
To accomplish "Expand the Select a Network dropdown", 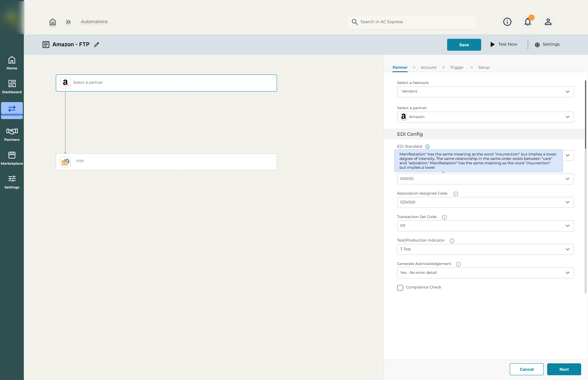I will [x=485, y=92].
